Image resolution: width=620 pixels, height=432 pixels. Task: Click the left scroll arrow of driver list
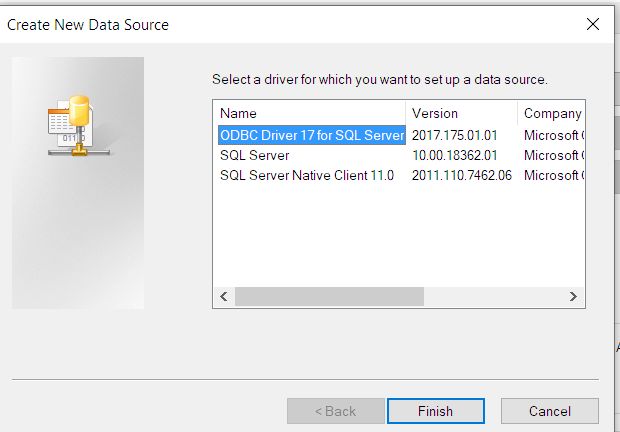click(x=224, y=296)
